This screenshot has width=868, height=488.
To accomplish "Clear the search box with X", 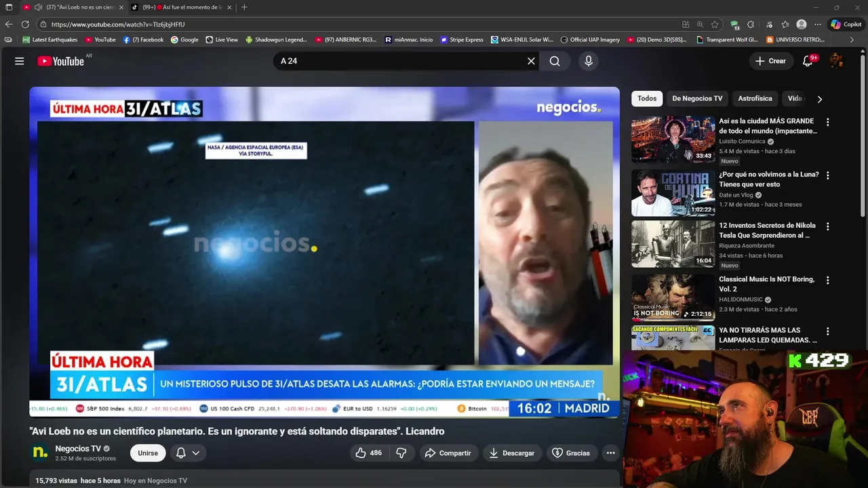I will (531, 61).
